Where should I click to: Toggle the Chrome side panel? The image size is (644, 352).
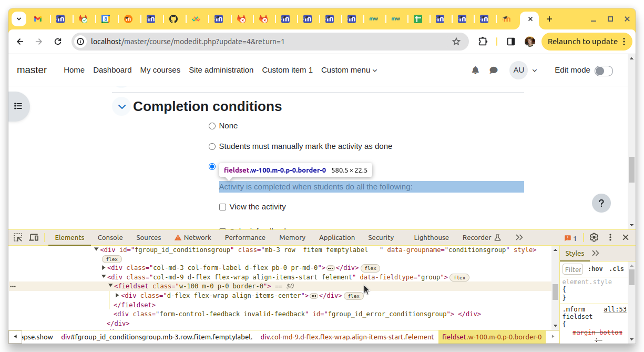pos(510,42)
